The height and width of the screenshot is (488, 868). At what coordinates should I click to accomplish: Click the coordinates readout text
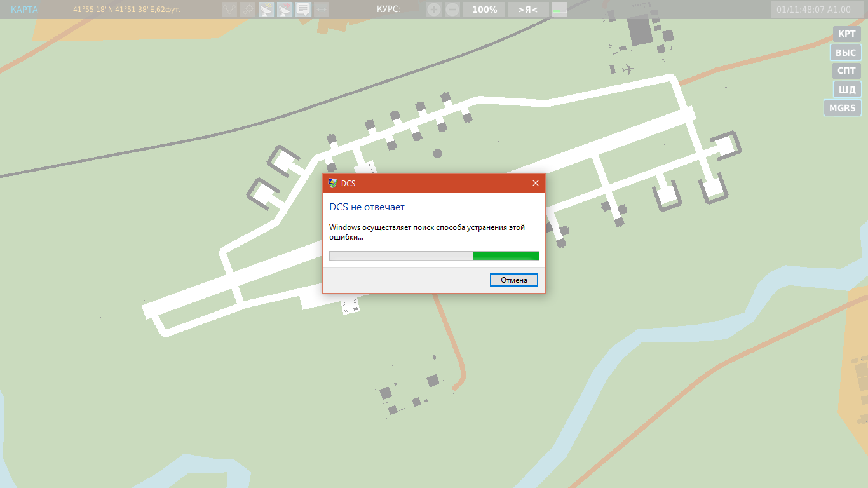point(127,10)
